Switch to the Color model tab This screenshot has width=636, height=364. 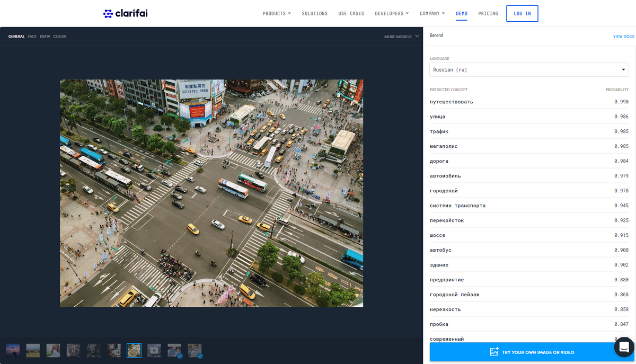coord(59,37)
